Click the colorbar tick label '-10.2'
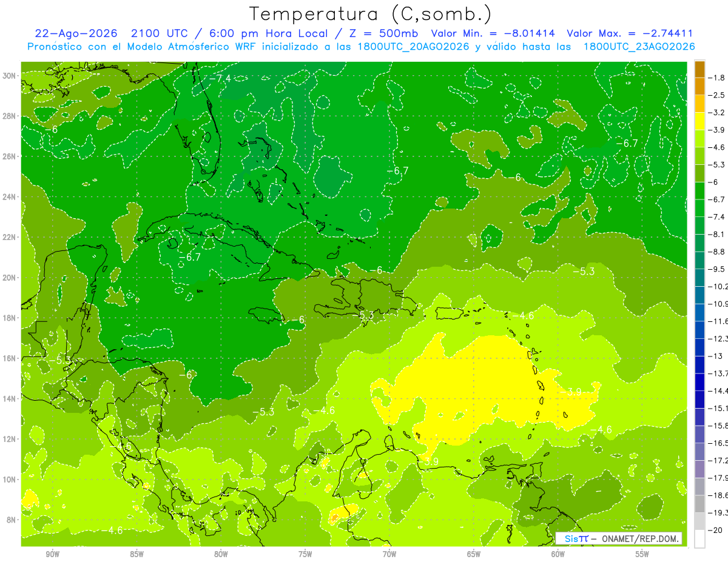Screen dimensions: 728x562 (x=718, y=286)
